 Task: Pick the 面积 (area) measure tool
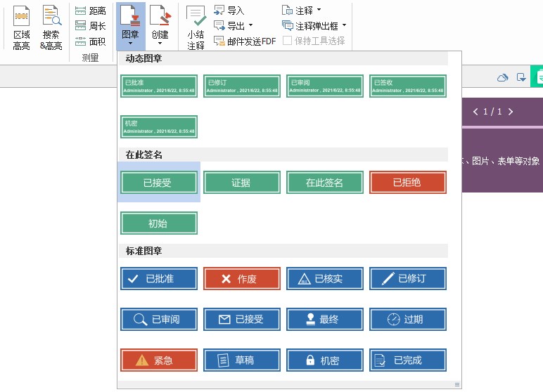pos(90,41)
